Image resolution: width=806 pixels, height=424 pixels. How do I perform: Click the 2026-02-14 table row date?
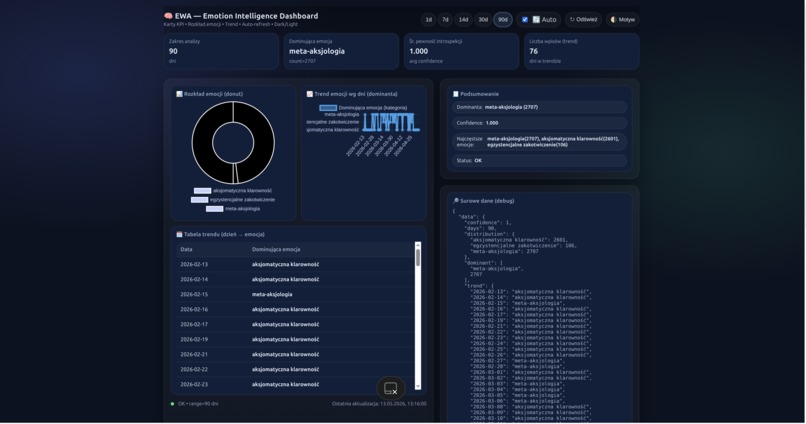coord(194,280)
